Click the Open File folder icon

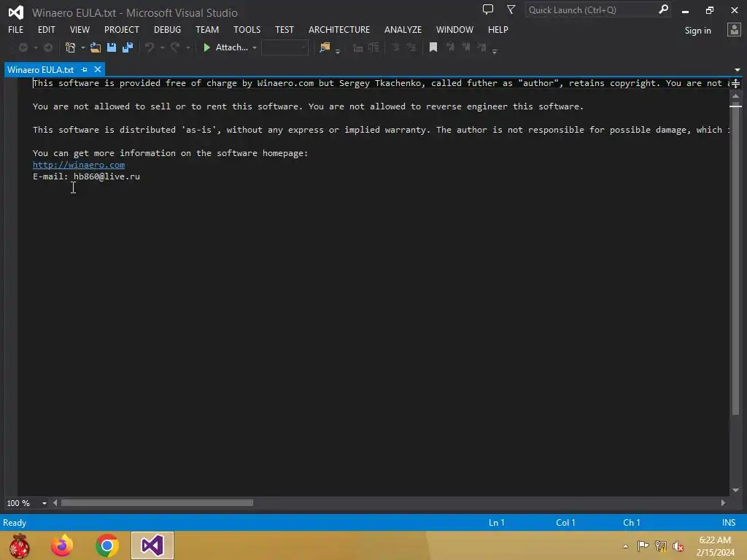[96, 47]
